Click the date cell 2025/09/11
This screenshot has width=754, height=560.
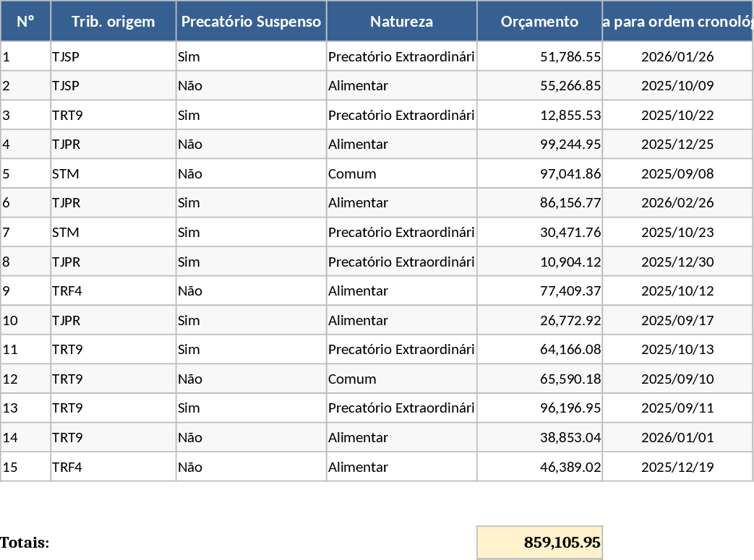pyautogui.click(x=677, y=408)
